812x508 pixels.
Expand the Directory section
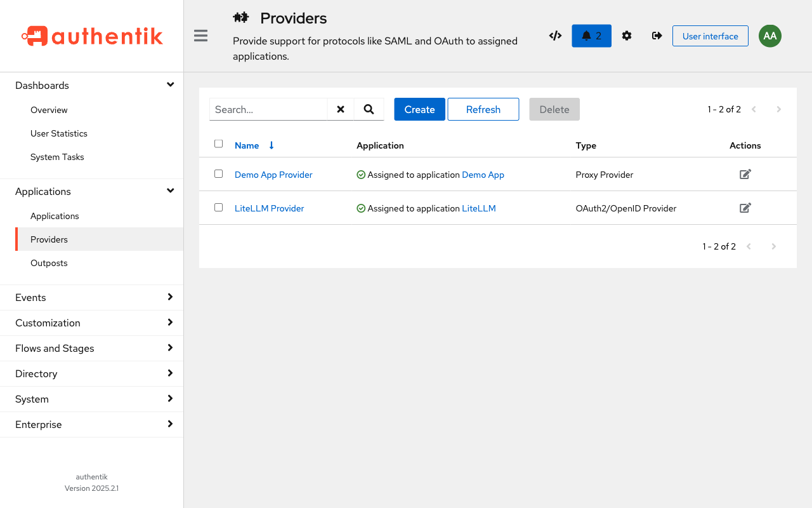(91, 373)
